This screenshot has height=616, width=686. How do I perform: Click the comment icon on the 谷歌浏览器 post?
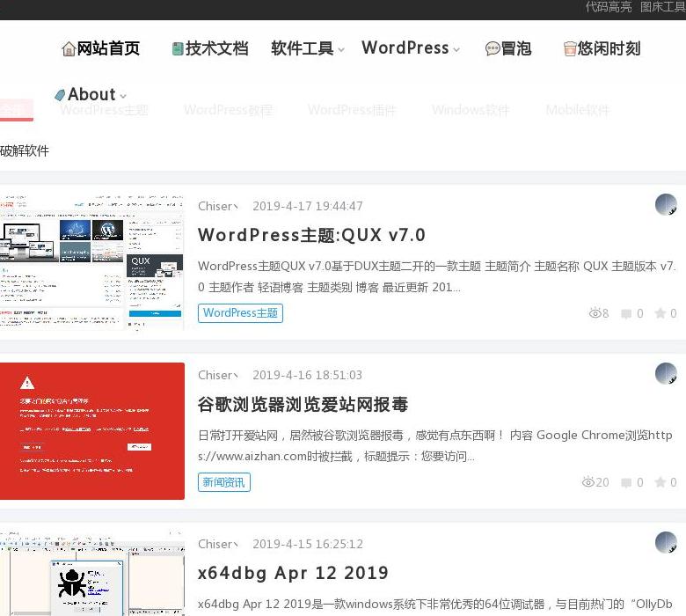(x=626, y=482)
